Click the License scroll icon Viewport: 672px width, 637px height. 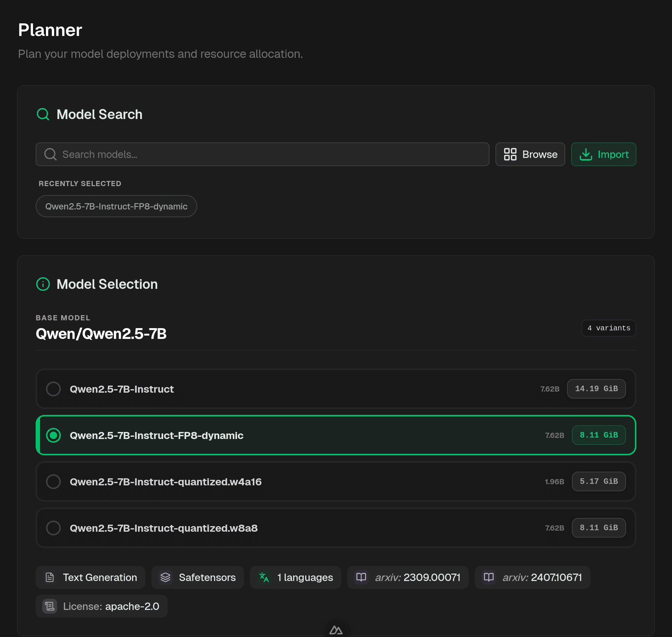pos(50,606)
